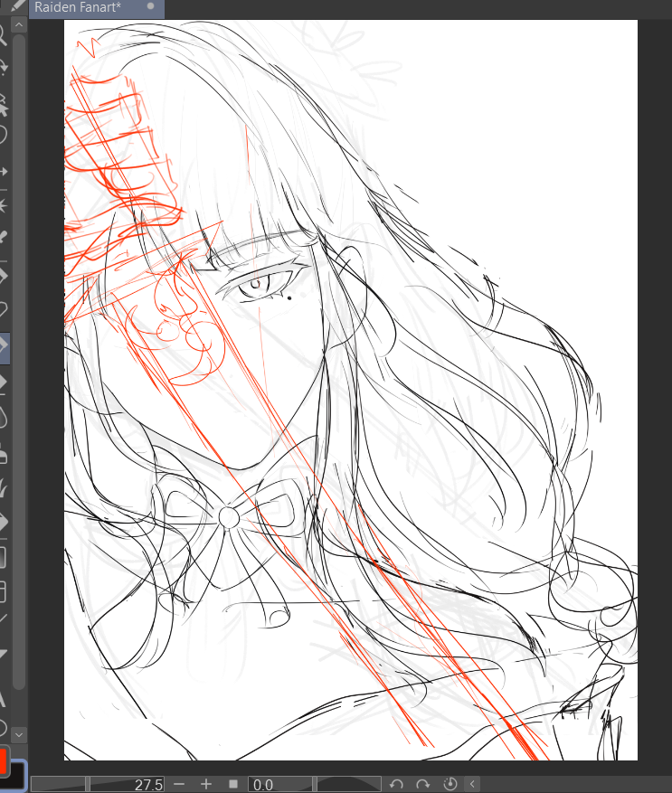Reset canvas rotation with the dial icon
The image size is (672, 793).
[450, 784]
